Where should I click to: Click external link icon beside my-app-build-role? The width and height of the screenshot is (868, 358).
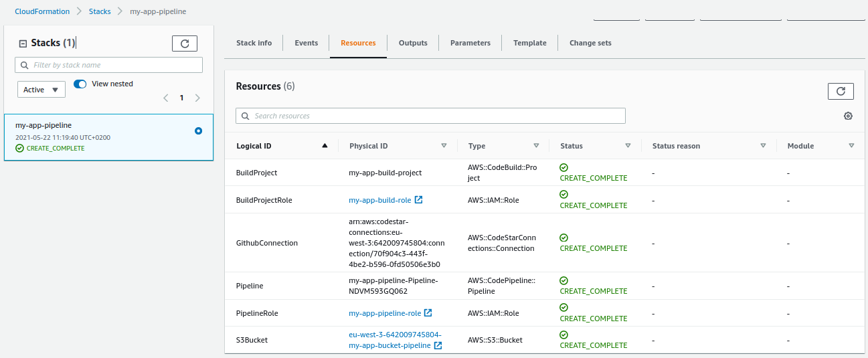(x=418, y=200)
